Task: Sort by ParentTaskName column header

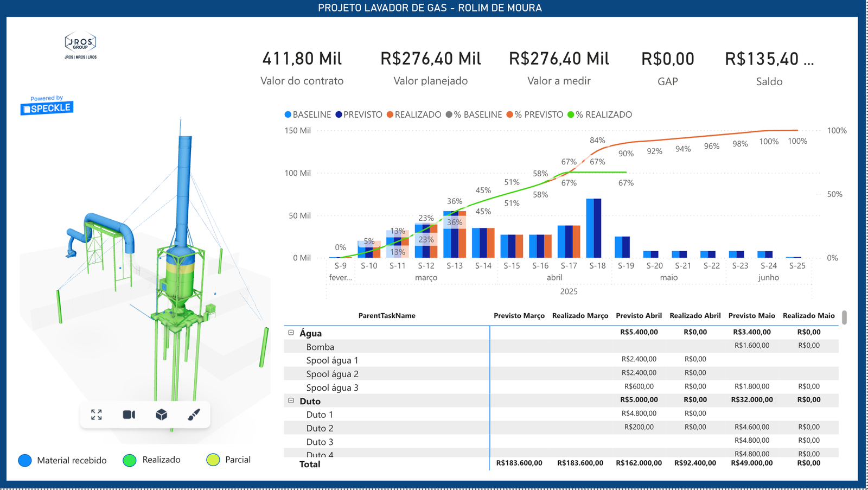Action: pos(387,315)
